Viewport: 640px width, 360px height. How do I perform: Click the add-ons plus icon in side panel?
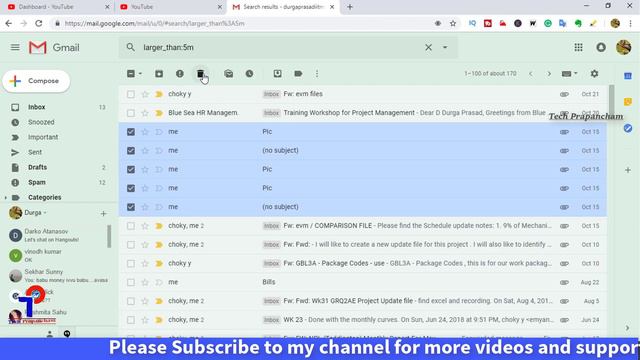[x=628, y=170]
